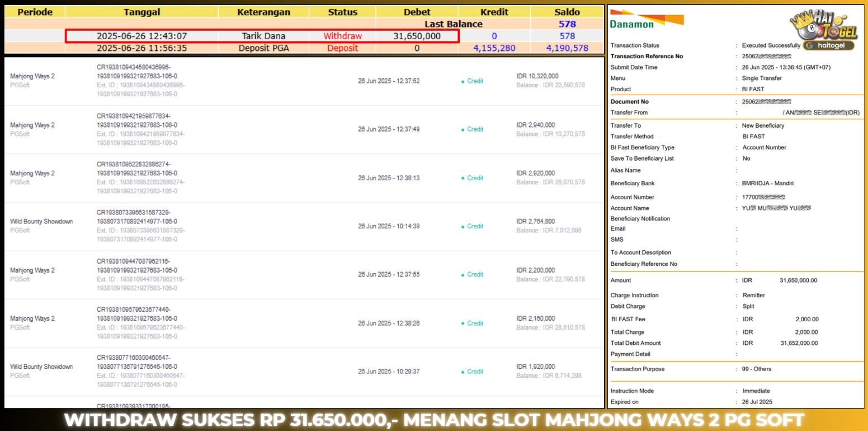Click the To Account Description label
868x431 pixels.
pos(641,252)
